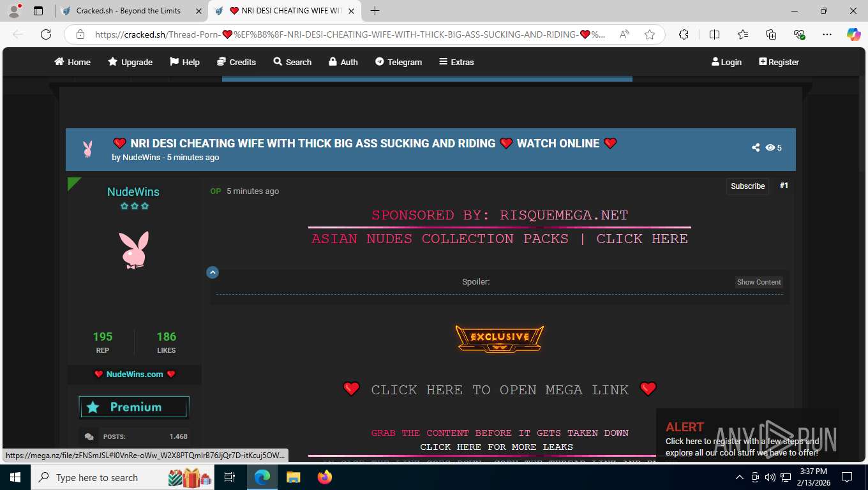Reload the current page

point(46,34)
